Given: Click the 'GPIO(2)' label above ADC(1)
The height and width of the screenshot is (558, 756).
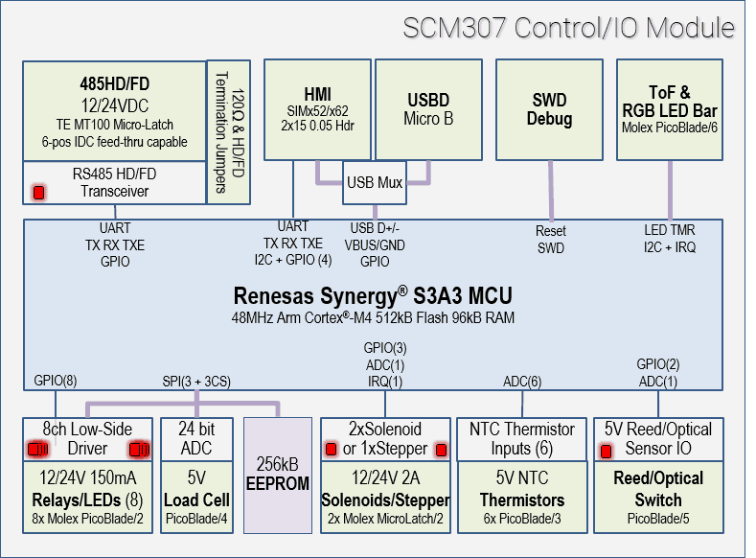Looking at the screenshot, I should [658, 364].
